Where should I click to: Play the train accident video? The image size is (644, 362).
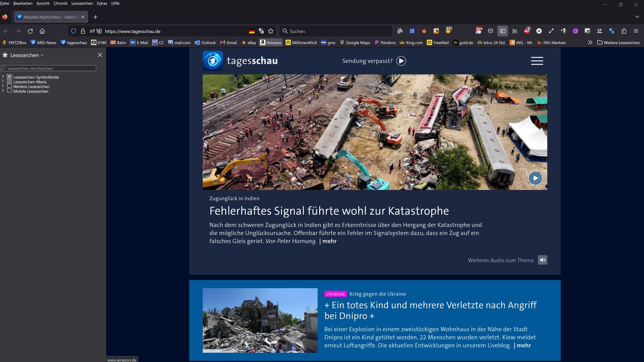[535, 178]
